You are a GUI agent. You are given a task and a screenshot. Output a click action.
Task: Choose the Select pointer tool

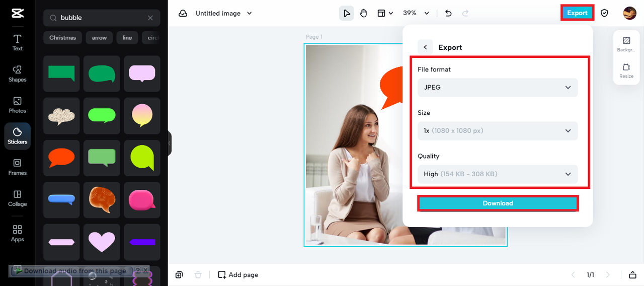click(347, 13)
